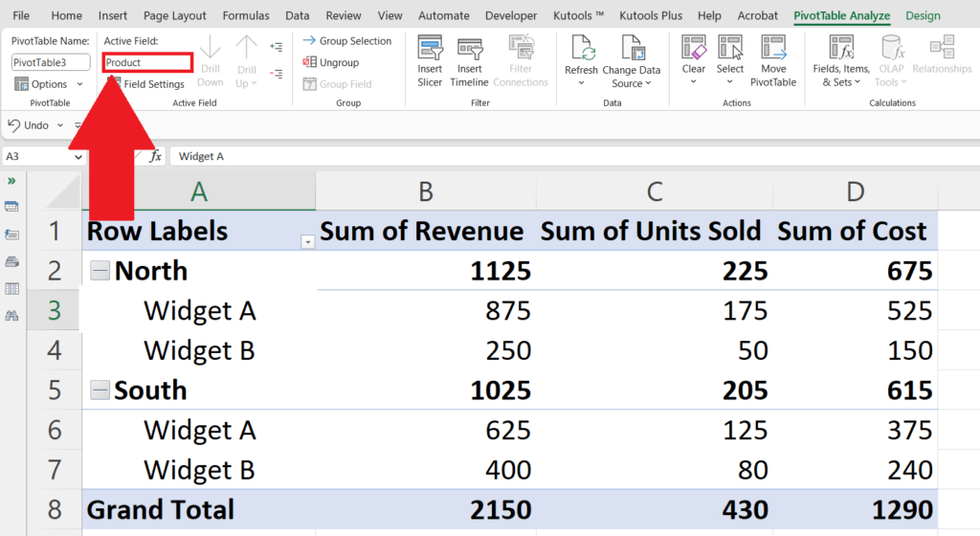This screenshot has height=536, width=980.
Task: Select row 8 header
Action: point(55,509)
